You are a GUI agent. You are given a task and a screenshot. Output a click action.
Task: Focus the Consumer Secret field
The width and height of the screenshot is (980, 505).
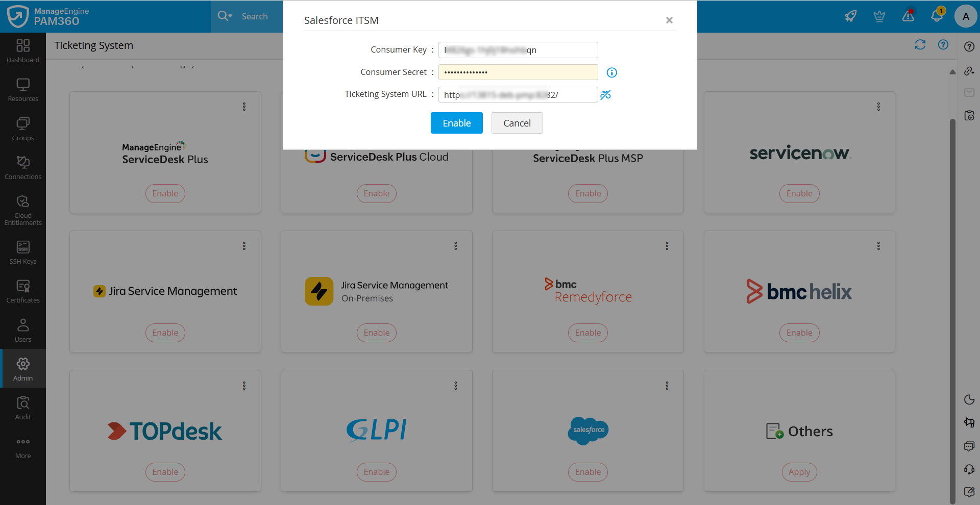click(518, 72)
